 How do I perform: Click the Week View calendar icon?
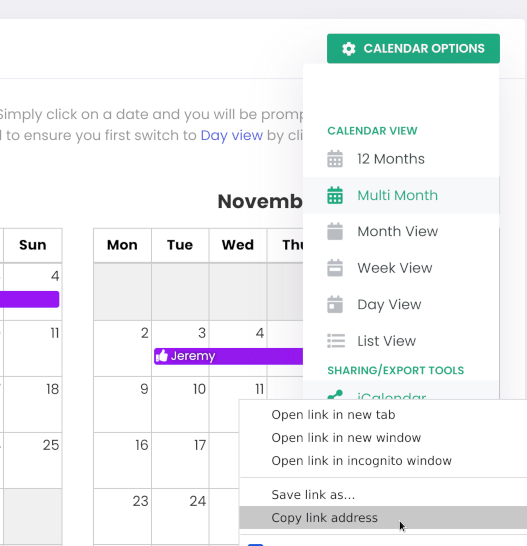click(335, 268)
